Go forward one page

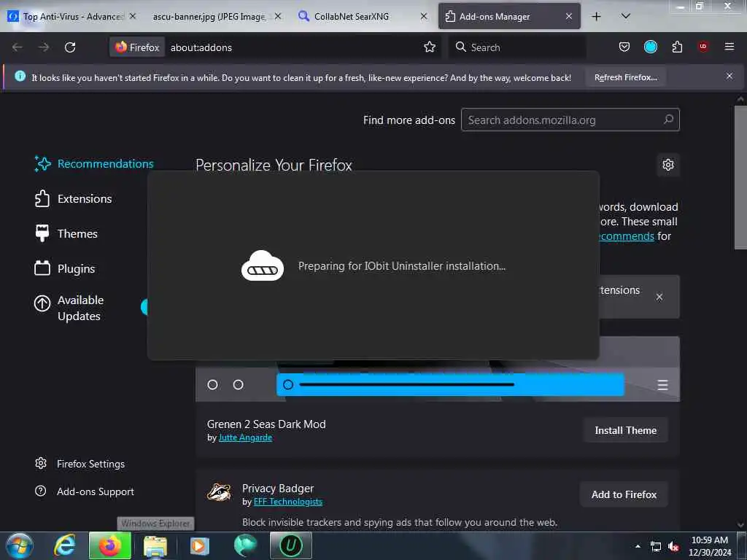pos(44,47)
